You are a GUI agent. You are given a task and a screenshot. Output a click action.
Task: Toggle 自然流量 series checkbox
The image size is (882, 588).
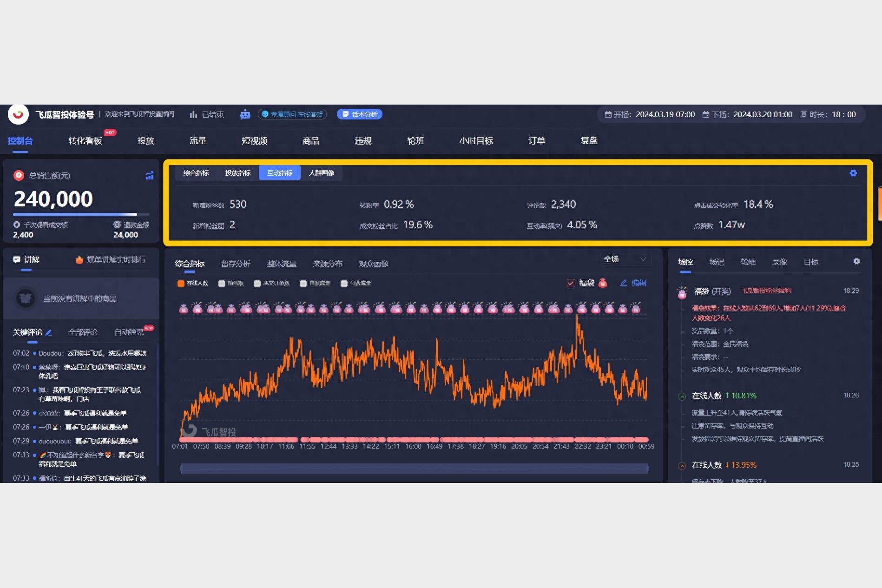303,284
